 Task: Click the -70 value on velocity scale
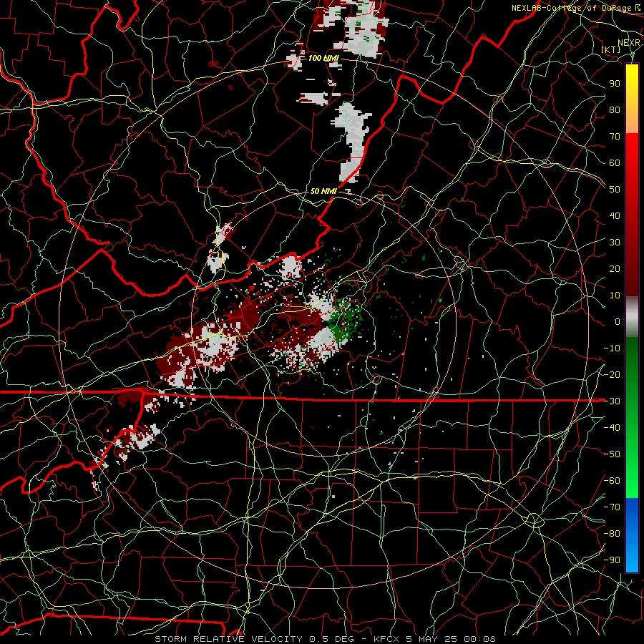click(612, 507)
